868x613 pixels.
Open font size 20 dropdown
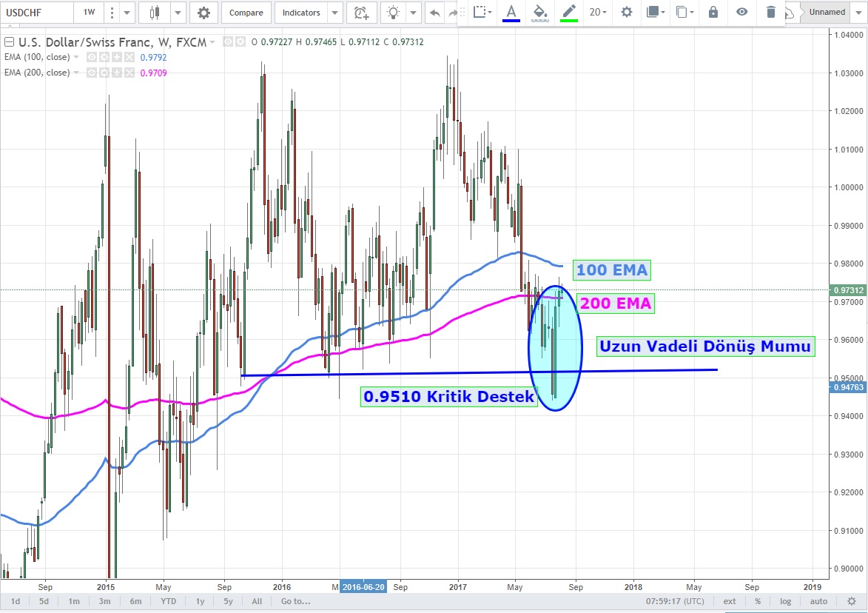(598, 12)
